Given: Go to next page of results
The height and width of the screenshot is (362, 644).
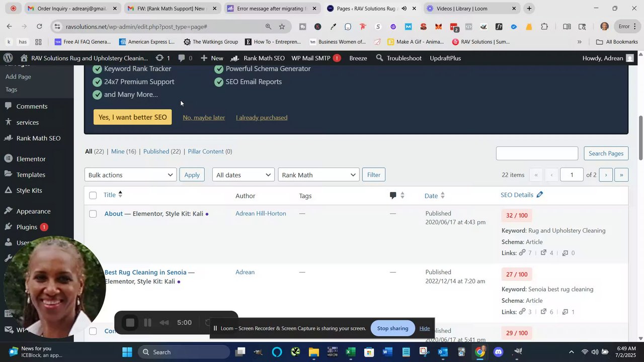Looking at the screenshot, I should coord(606,175).
